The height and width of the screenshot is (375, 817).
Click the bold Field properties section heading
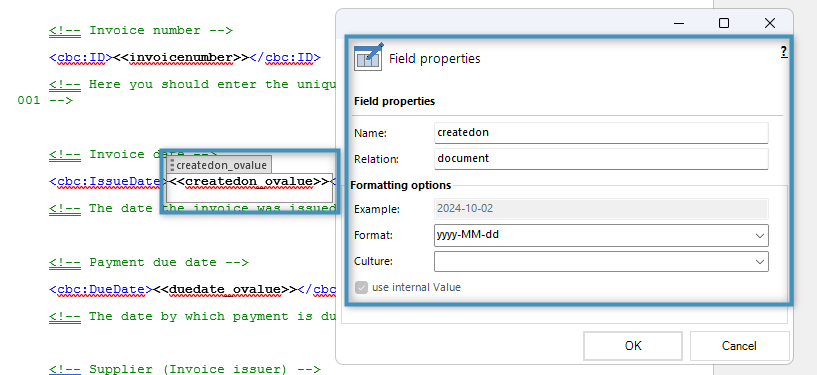point(394,101)
